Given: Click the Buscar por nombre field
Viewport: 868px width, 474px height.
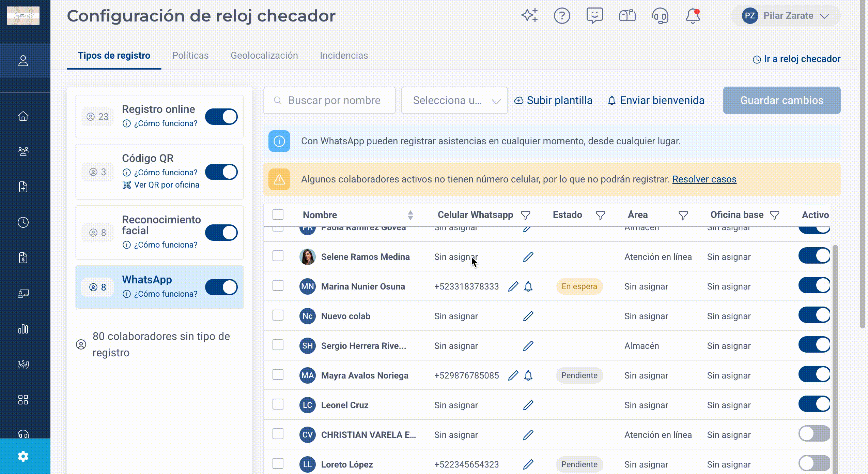Looking at the screenshot, I should [329, 100].
